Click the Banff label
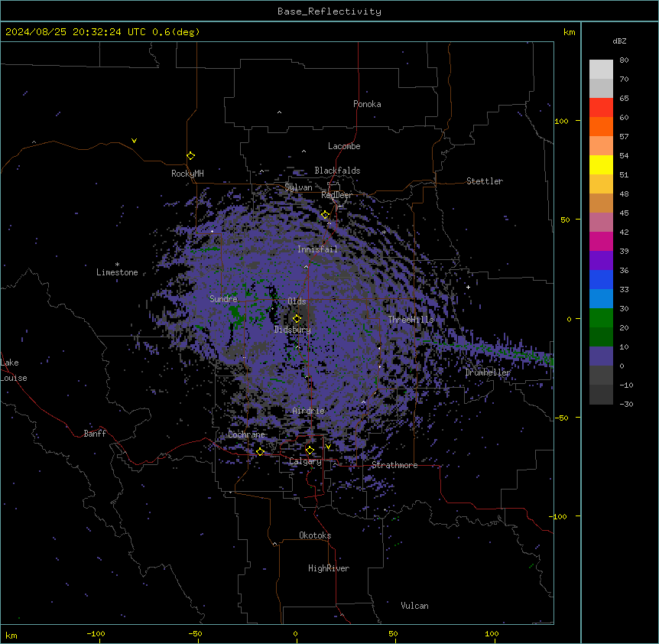The image size is (659, 644). [x=95, y=434]
